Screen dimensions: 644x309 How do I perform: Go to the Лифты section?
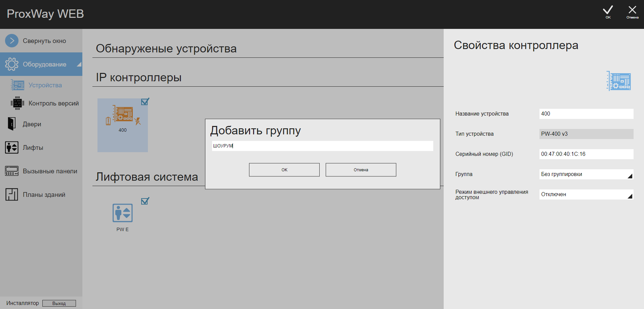click(x=33, y=147)
